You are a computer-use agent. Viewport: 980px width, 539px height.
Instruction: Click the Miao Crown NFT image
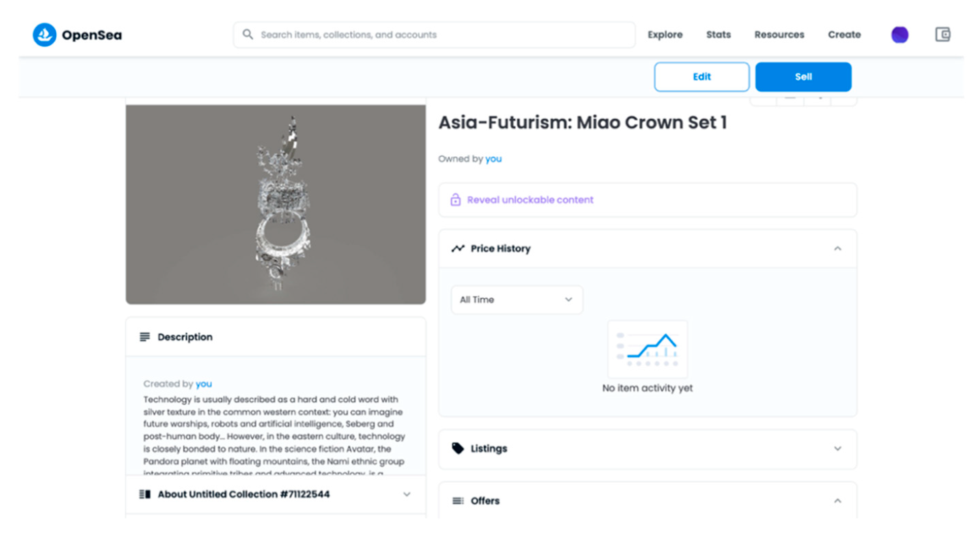tap(276, 204)
